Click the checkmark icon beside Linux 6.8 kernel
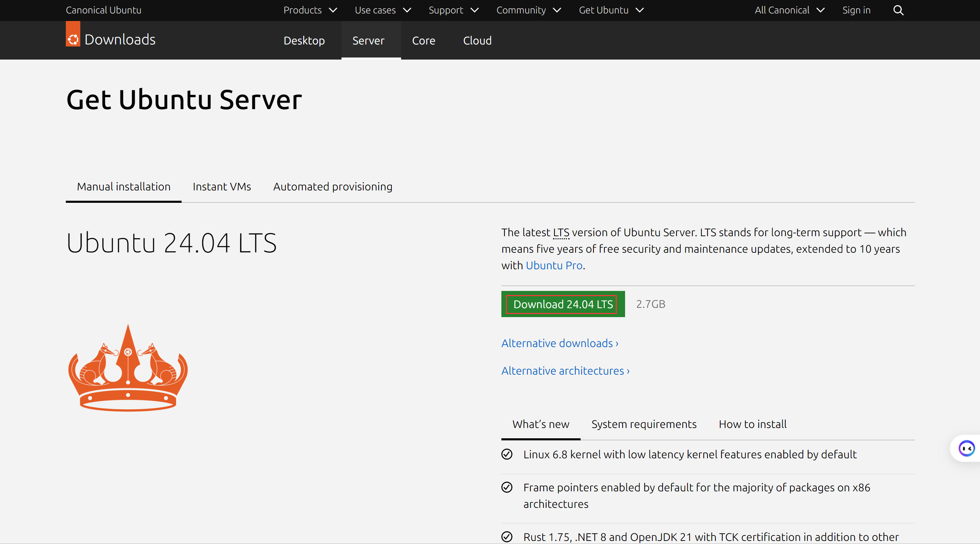Viewport: 980px width, 544px height. [507, 454]
